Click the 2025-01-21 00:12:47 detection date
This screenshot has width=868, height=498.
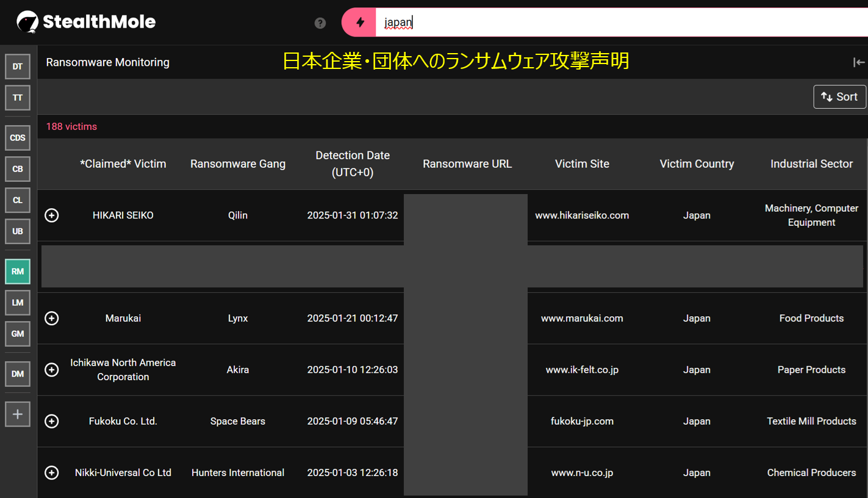coord(353,318)
